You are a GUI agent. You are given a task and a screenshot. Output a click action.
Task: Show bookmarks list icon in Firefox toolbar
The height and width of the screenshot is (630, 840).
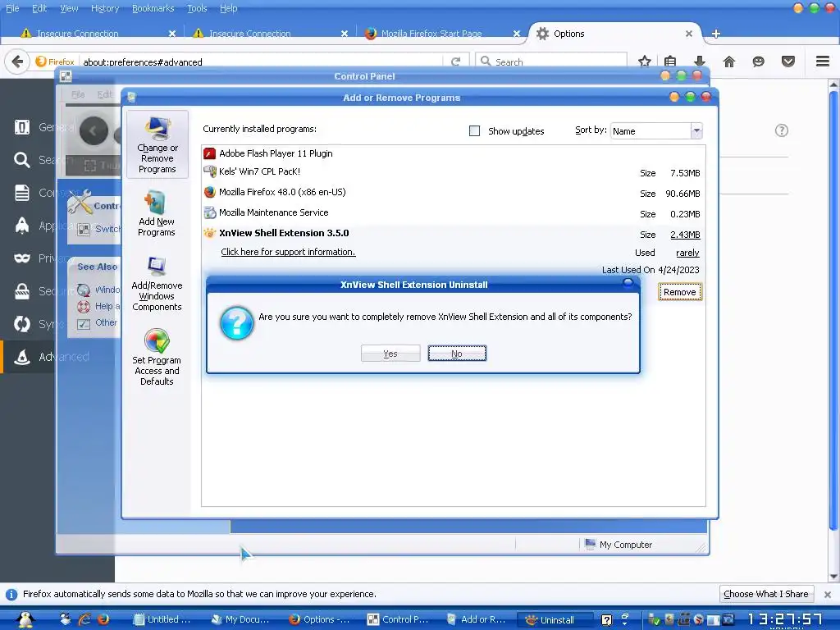click(x=670, y=61)
